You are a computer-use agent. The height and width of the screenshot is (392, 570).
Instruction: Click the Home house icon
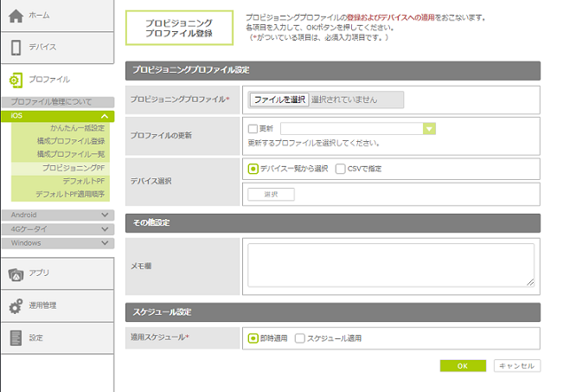[16, 16]
